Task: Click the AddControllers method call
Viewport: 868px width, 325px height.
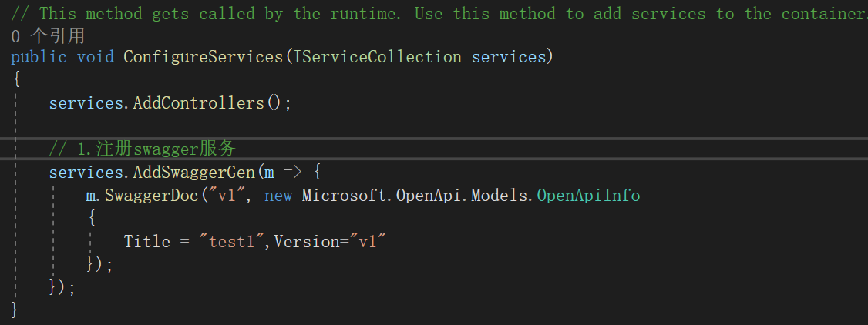Action: pyautogui.click(x=199, y=103)
